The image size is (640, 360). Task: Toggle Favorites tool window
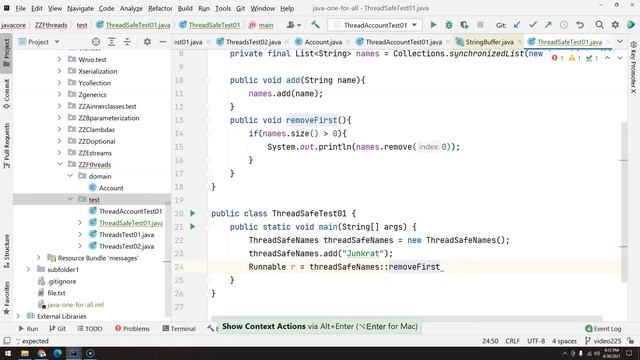pyautogui.click(x=7, y=298)
